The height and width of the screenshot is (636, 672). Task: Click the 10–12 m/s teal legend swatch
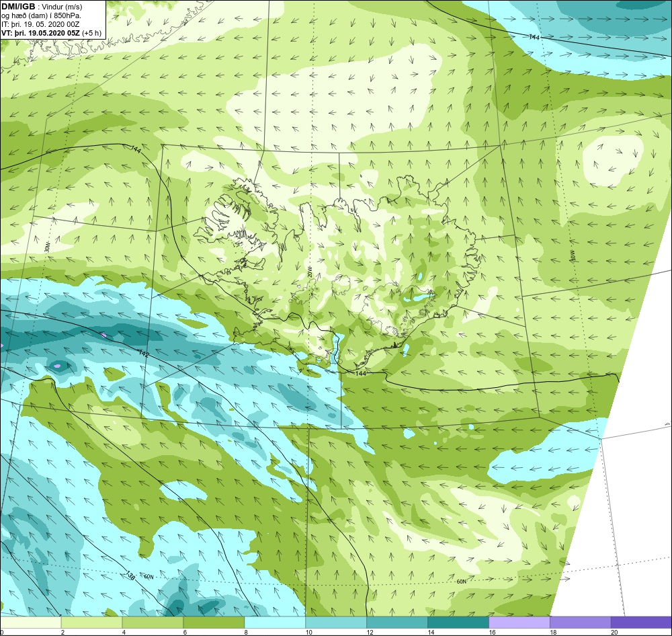tap(336, 622)
